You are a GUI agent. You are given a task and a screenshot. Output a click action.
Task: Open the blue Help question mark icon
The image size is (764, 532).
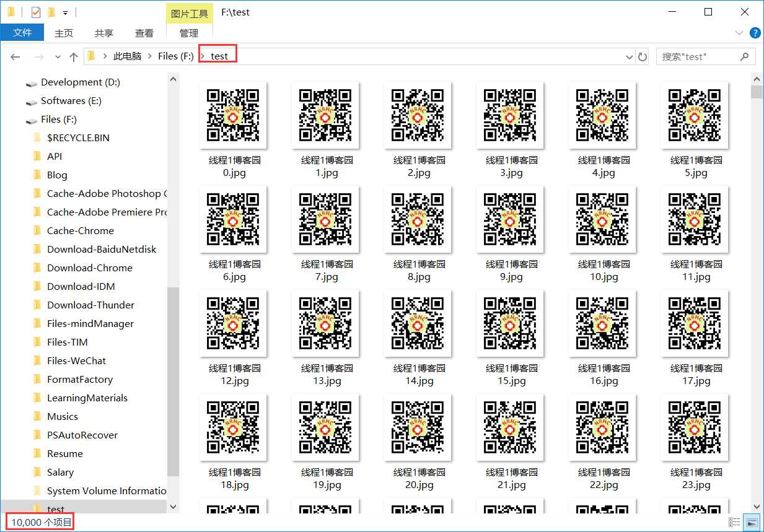(x=755, y=33)
